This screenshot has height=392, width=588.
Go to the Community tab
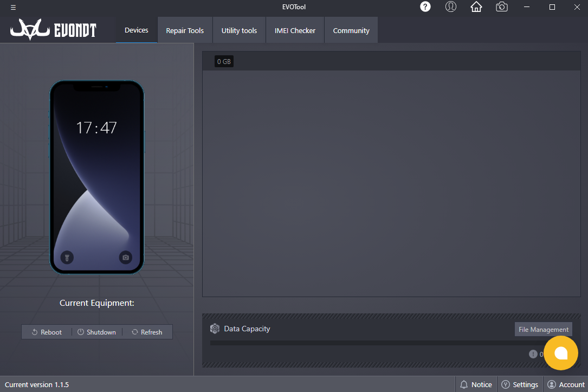tap(351, 30)
